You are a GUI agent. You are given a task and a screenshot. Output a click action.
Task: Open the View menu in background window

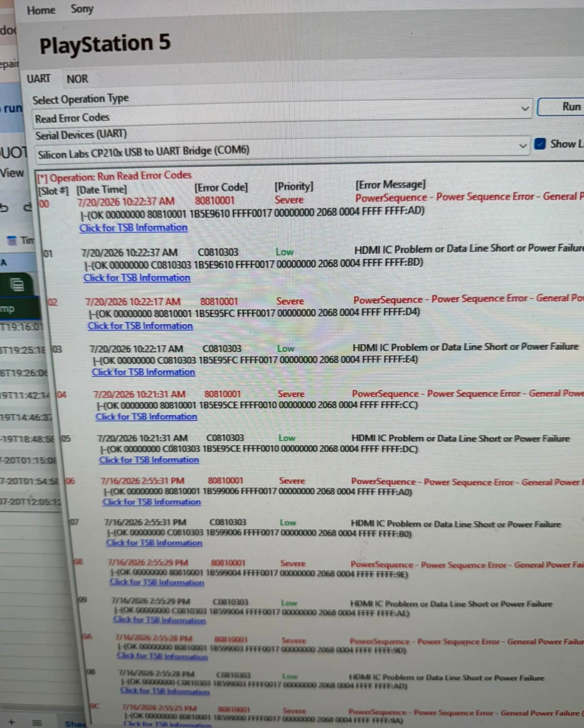pyautogui.click(x=12, y=173)
